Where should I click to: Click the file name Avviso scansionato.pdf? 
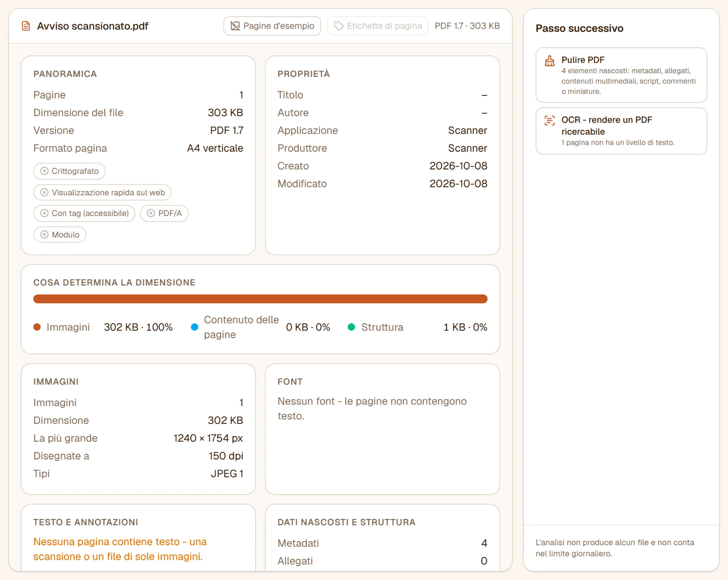pos(93,26)
